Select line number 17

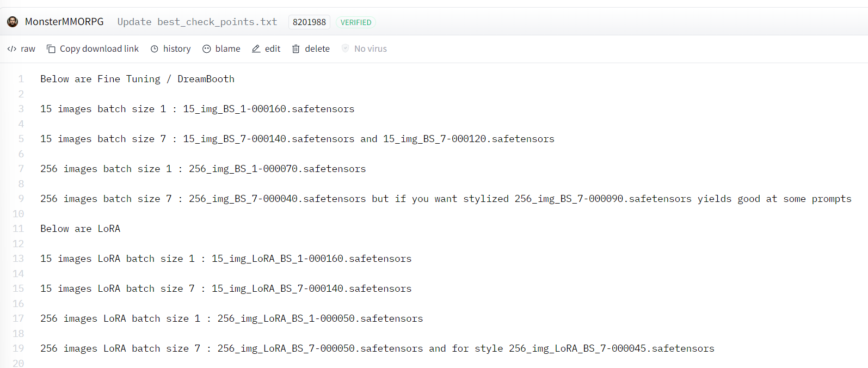(19, 318)
